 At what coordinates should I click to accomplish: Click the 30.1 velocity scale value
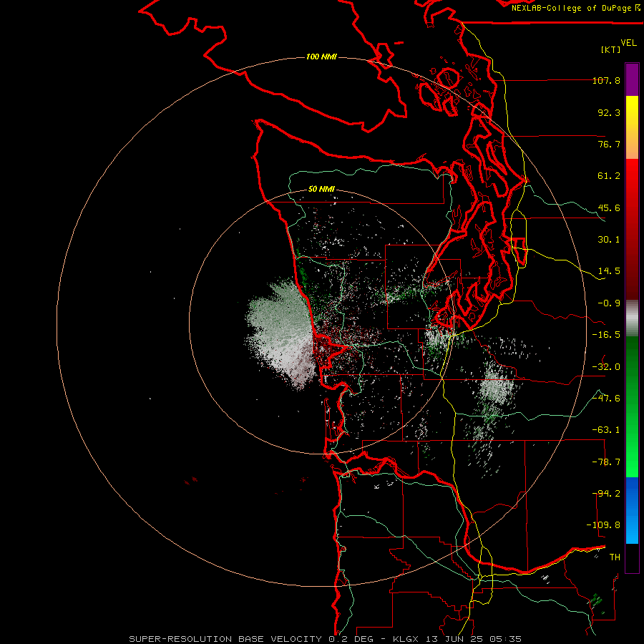click(609, 240)
